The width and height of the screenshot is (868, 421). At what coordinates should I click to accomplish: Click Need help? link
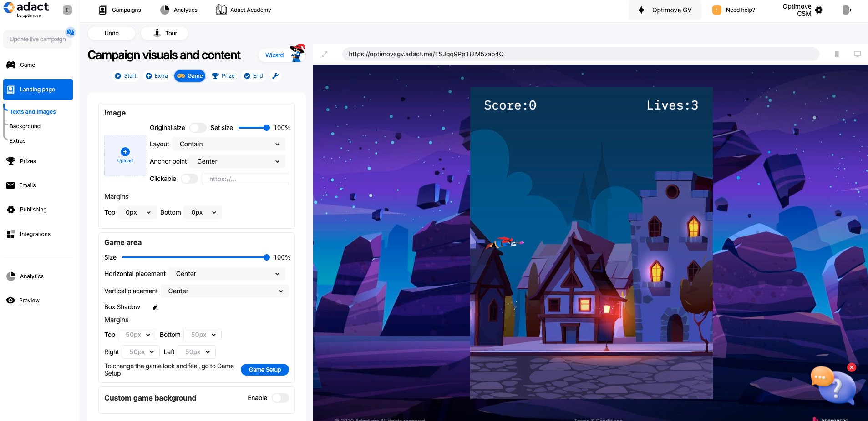coord(734,10)
